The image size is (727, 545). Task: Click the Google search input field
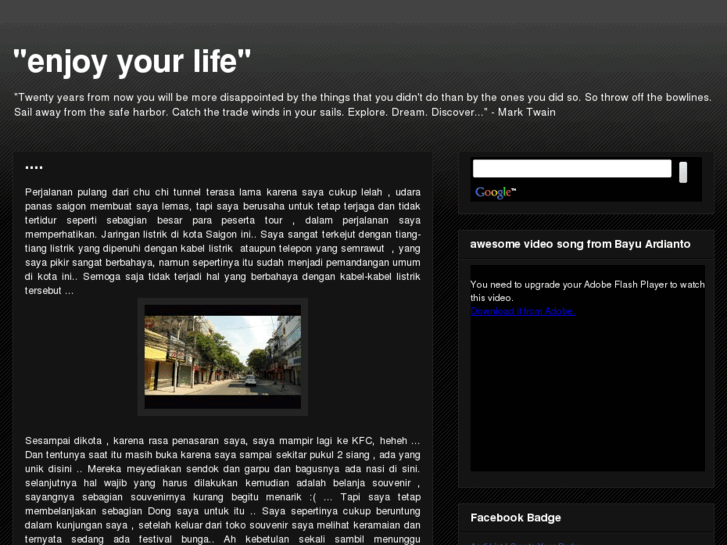572,168
